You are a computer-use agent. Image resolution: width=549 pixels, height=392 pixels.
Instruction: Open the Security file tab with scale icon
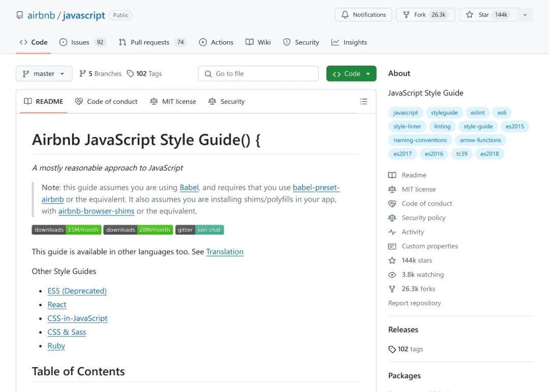coord(227,102)
